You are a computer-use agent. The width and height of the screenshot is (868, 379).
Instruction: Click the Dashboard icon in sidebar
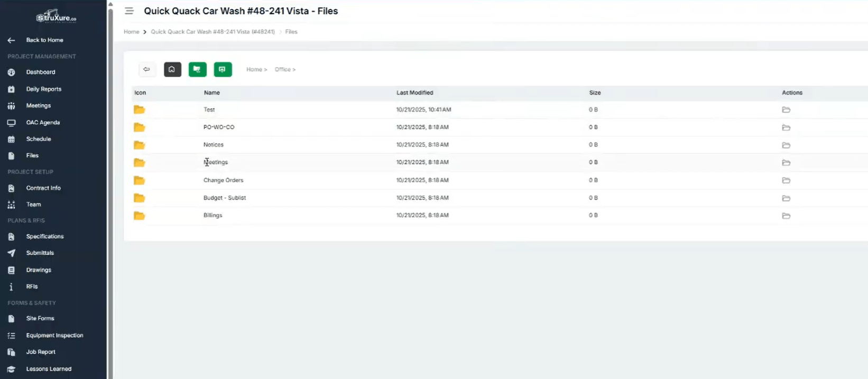click(11, 72)
